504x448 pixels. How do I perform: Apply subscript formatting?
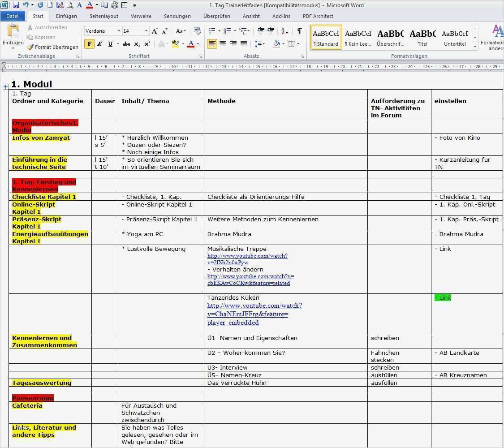pos(137,44)
